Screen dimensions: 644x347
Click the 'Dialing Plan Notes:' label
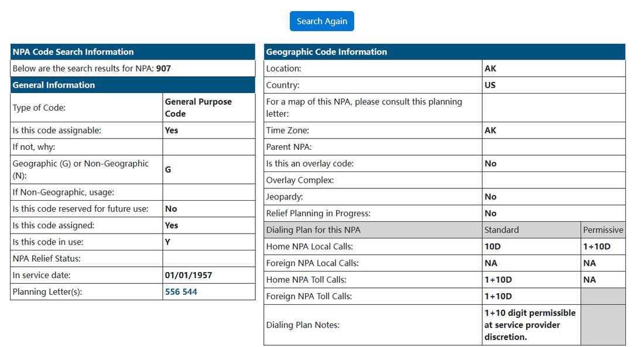(x=303, y=325)
